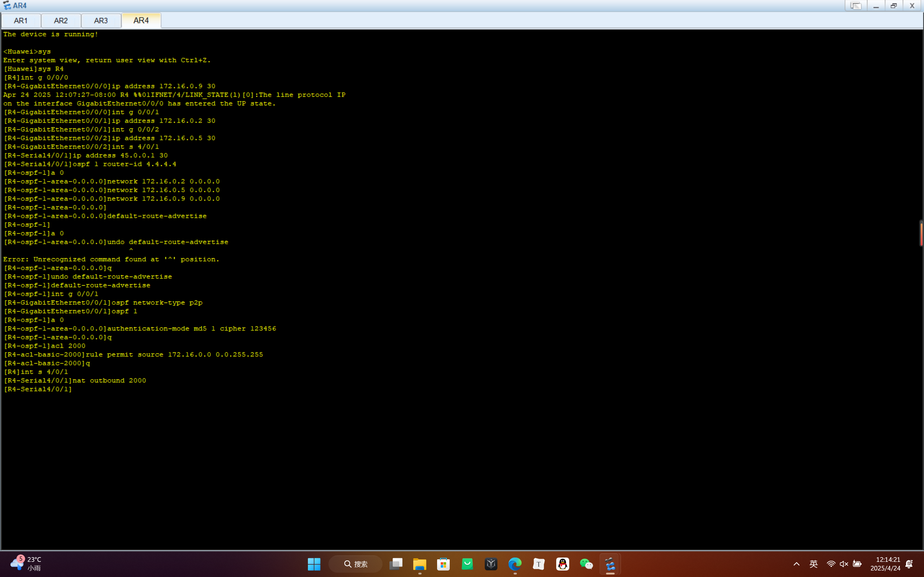Open the weather widget showing 23°C

(26, 564)
